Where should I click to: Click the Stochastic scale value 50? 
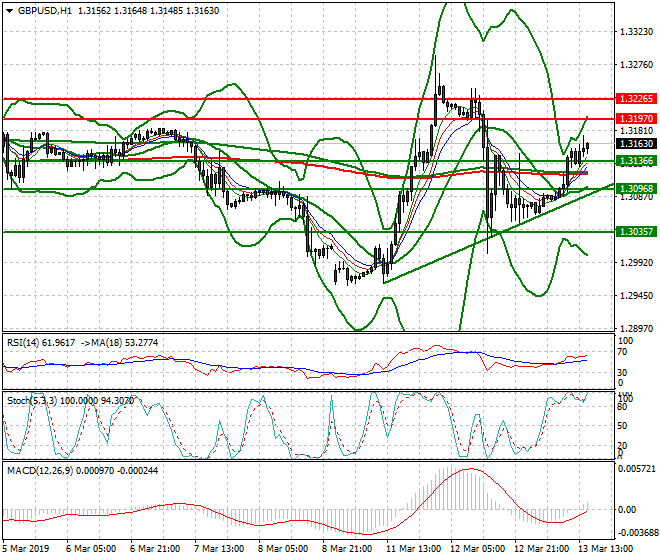click(x=622, y=426)
